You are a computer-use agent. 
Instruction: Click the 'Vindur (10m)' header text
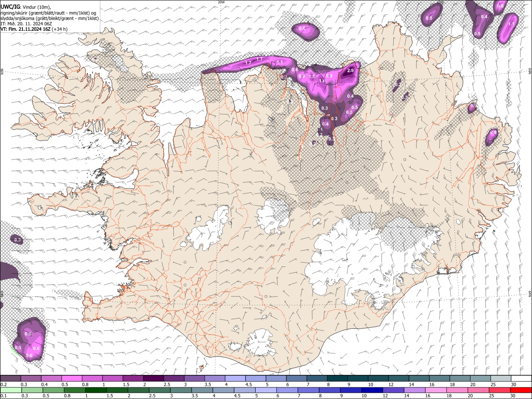coord(37,7)
